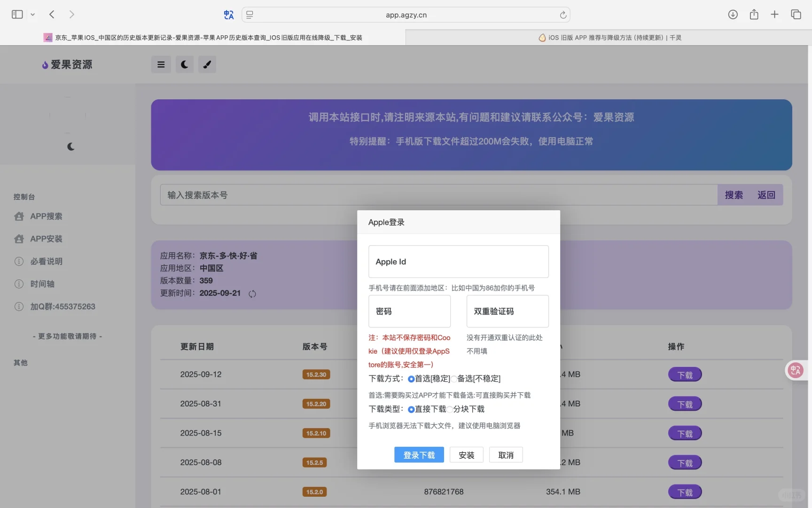Cancel the Apple login dialog via 取消
Viewport: 812px width, 508px height.
point(506,454)
